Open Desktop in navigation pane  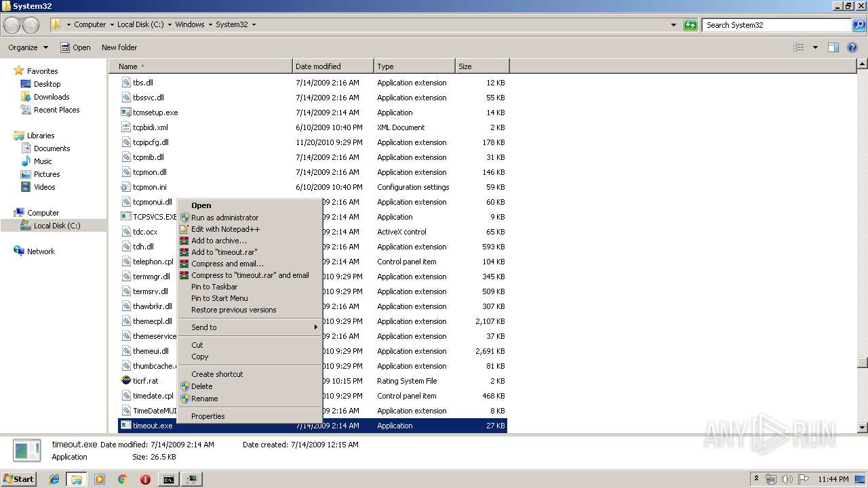point(47,84)
